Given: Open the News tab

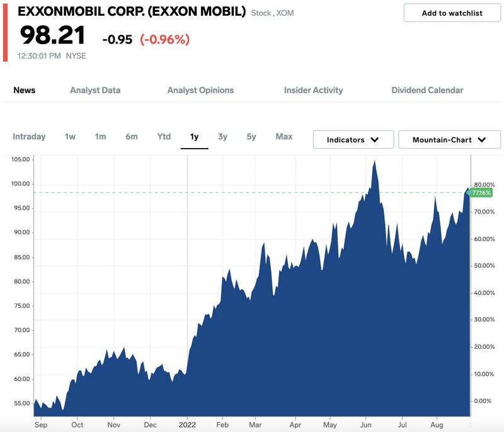Looking at the screenshot, I should pos(25,90).
